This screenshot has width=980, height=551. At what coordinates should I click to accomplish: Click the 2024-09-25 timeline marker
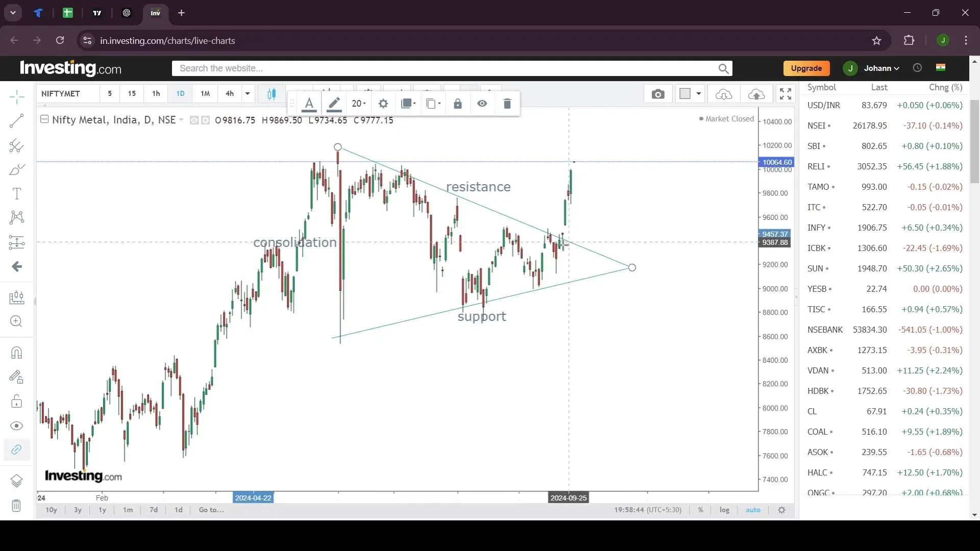point(569,498)
